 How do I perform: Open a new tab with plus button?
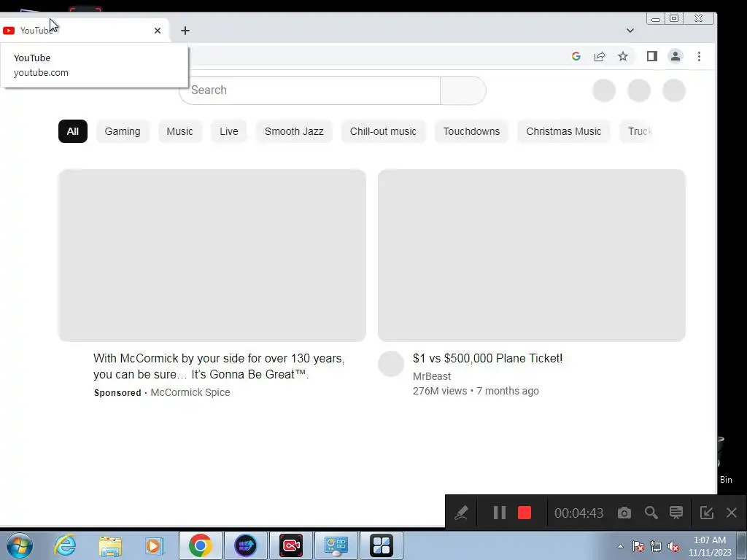pyautogui.click(x=185, y=31)
